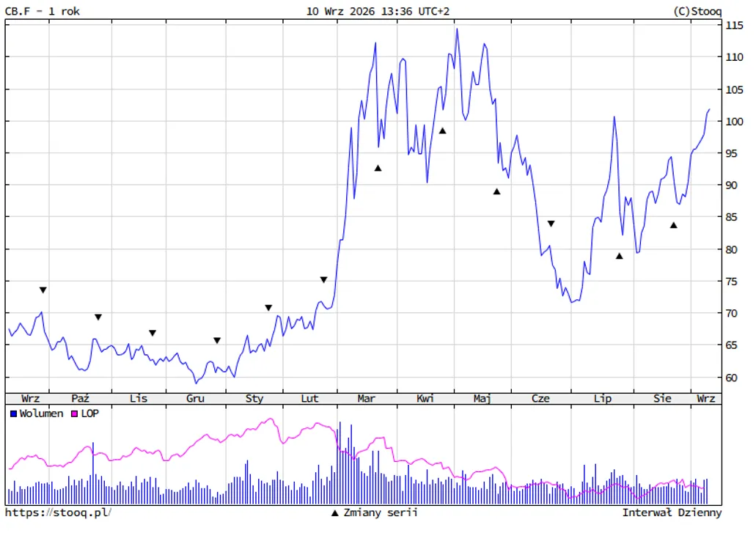Select the down triangle marker above Paź

pyautogui.click(x=98, y=317)
